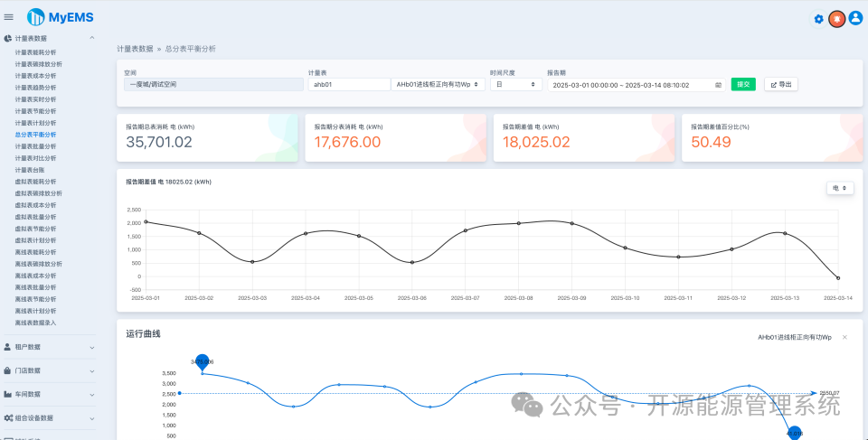Click the calendar icon in 报告期 field

pyautogui.click(x=718, y=85)
